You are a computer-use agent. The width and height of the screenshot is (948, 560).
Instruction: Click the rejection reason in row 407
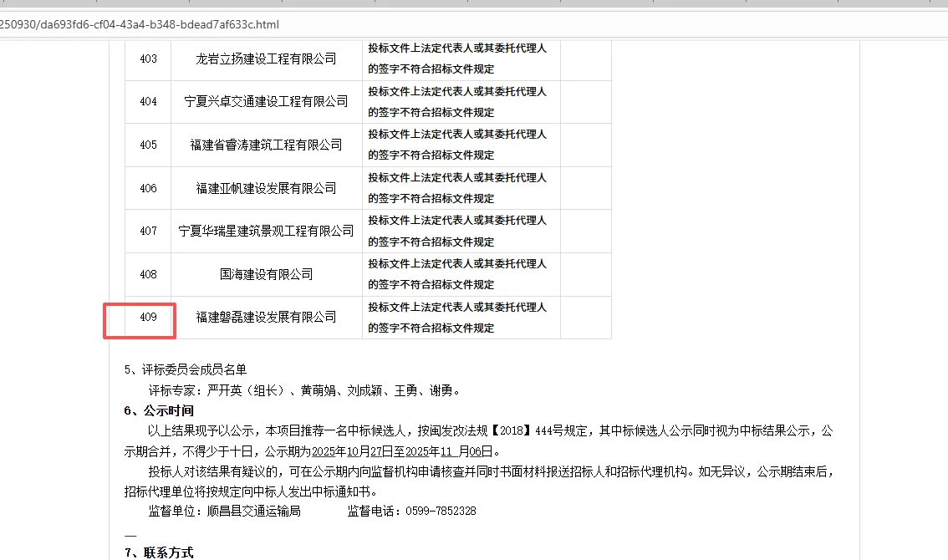457,231
